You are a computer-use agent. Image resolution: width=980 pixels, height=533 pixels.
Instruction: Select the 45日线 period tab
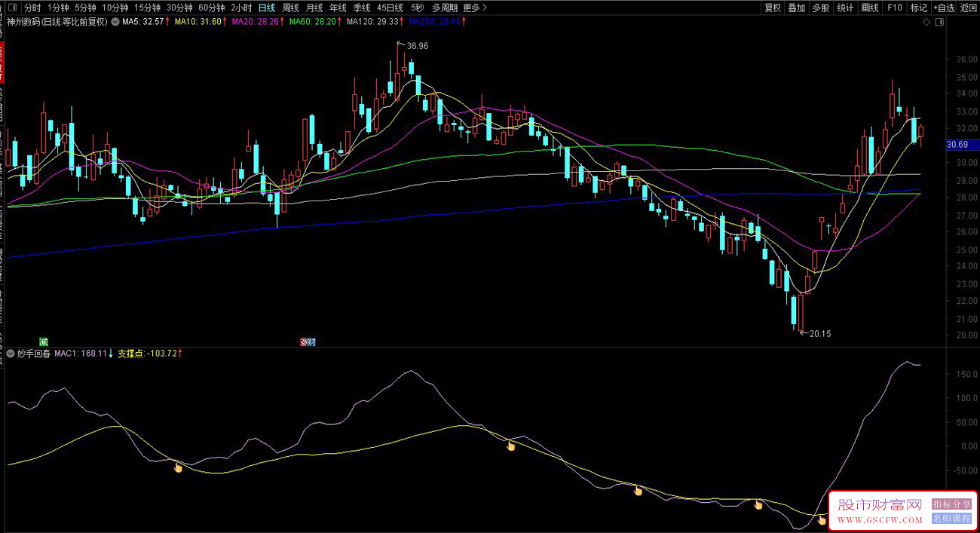click(390, 8)
